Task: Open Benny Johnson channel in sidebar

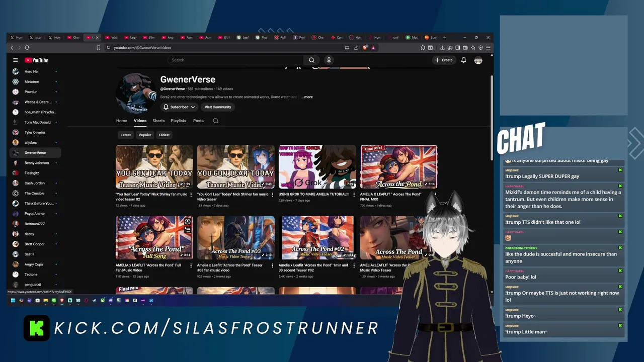Action: [x=35, y=163]
